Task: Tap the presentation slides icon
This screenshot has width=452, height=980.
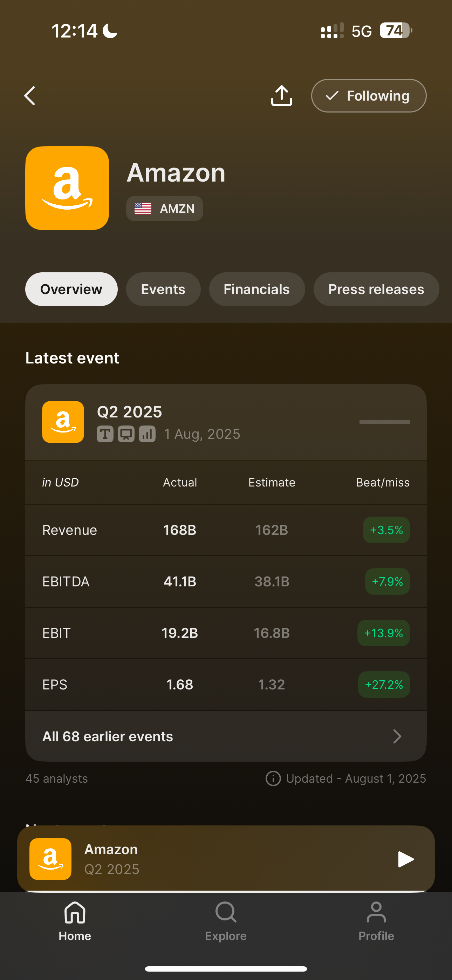Action: pos(126,434)
